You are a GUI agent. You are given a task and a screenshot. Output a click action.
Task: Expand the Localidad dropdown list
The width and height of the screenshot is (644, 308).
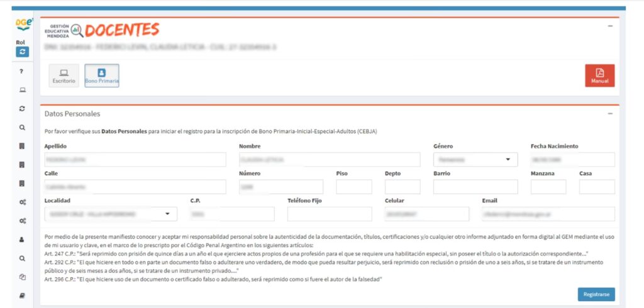click(111, 214)
